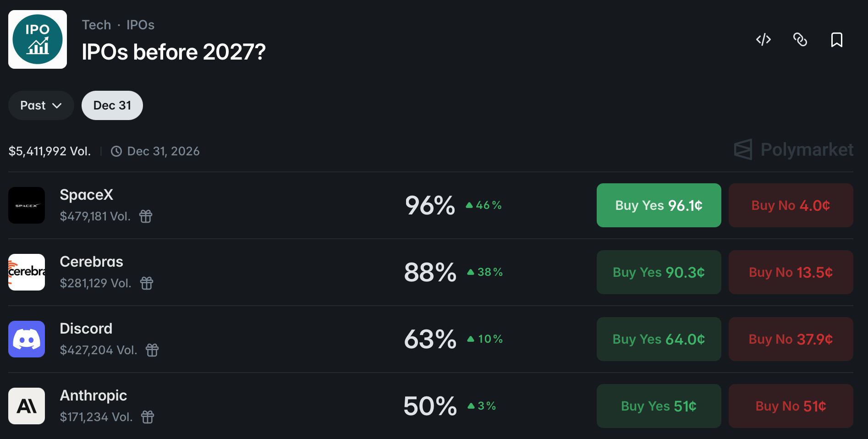Buy No on SpaceX at 4.0¢
The image size is (868, 439).
(791, 205)
